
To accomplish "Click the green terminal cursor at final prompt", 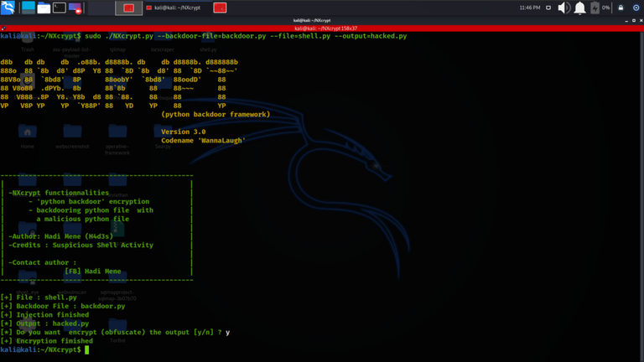I will [x=86, y=349].
